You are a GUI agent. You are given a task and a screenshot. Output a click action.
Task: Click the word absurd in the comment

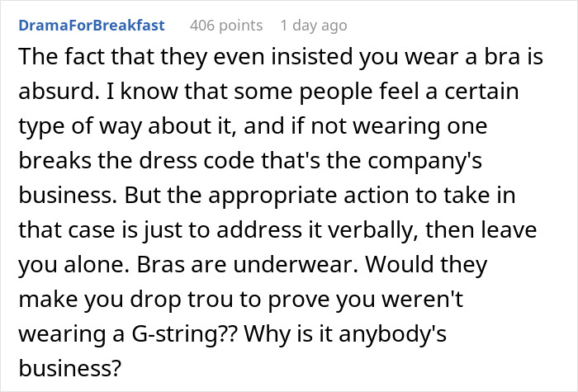click(x=59, y=91)
